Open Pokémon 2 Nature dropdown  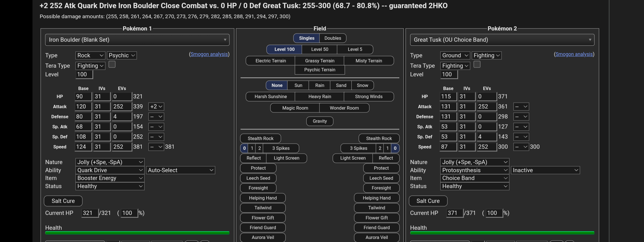[x=475, y=162]
